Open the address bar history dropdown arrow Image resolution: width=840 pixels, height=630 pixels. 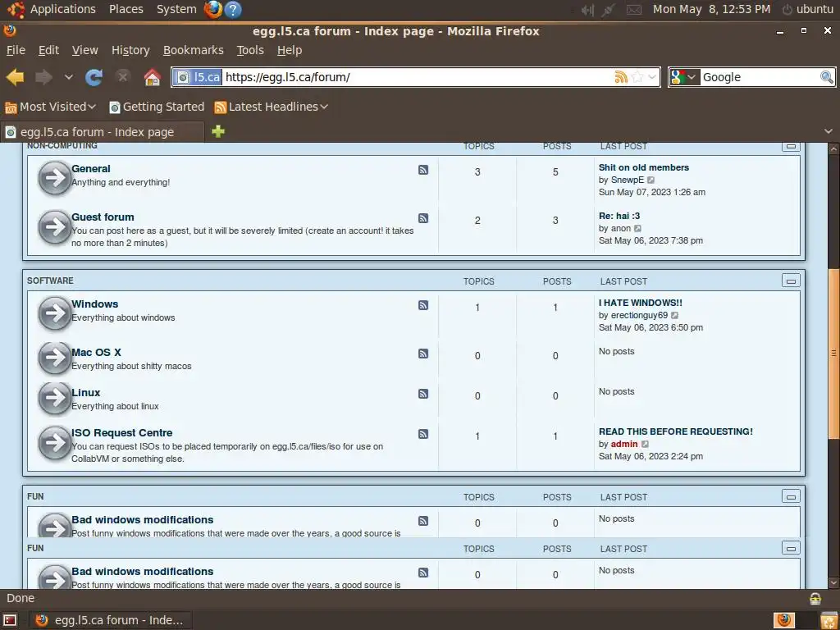pyautogui.click(x=652, y=77)
